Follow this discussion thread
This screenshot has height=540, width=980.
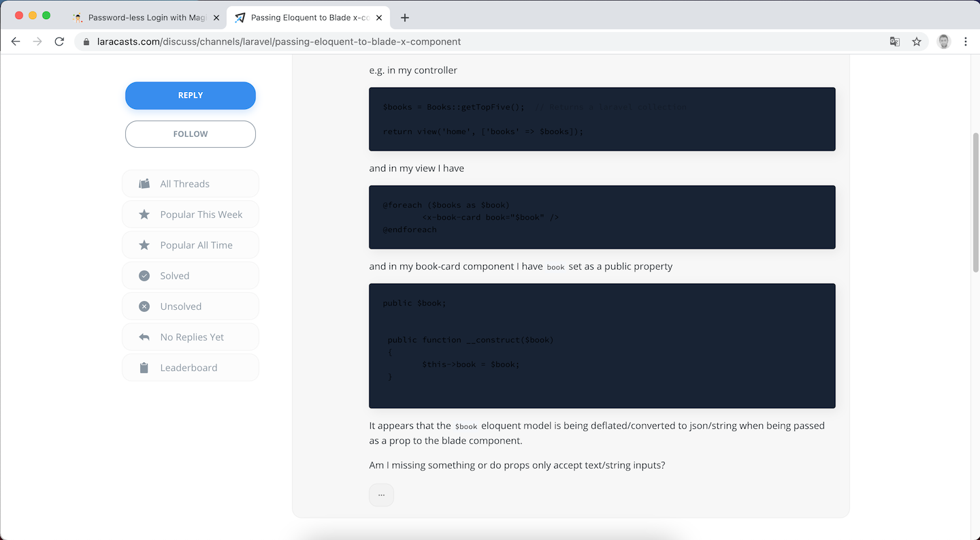(191, 134)
